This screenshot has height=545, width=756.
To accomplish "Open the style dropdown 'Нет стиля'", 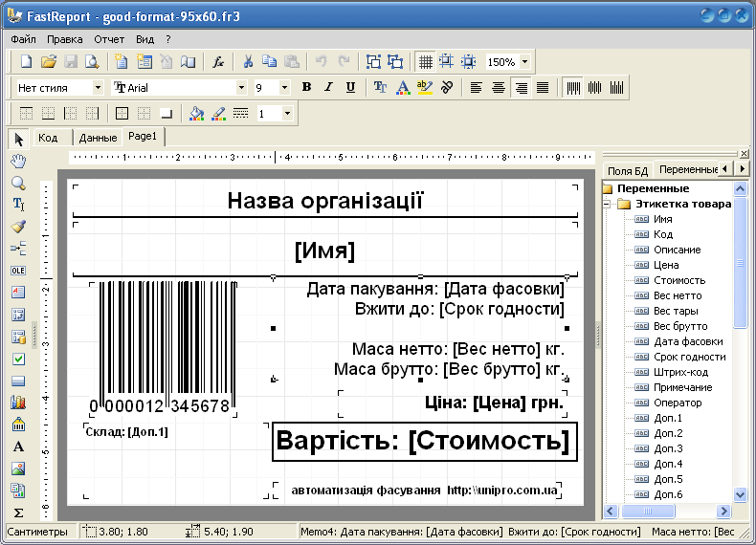I will pyautogui.click(x=98, y=88).
